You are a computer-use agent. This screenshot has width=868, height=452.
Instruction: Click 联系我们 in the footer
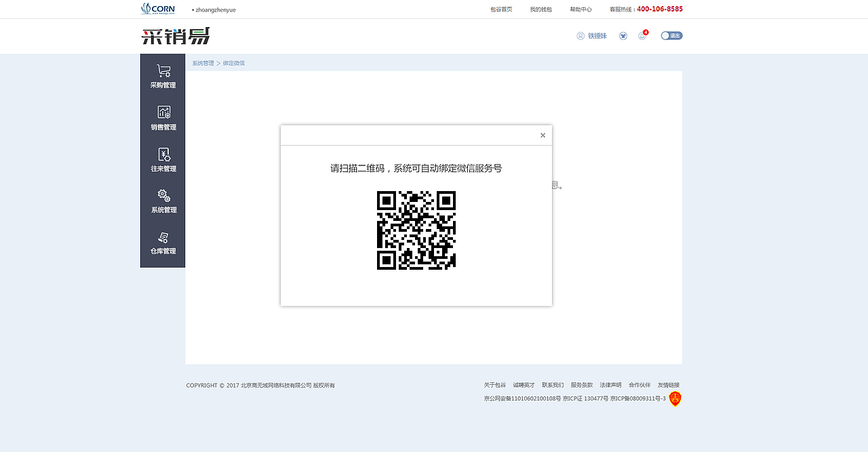[553, 384]
